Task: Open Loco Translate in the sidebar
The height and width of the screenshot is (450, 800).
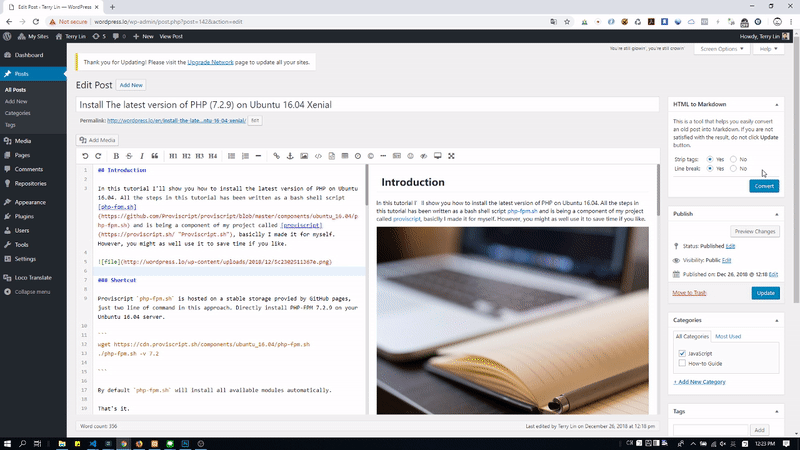Action: [33, 278]
